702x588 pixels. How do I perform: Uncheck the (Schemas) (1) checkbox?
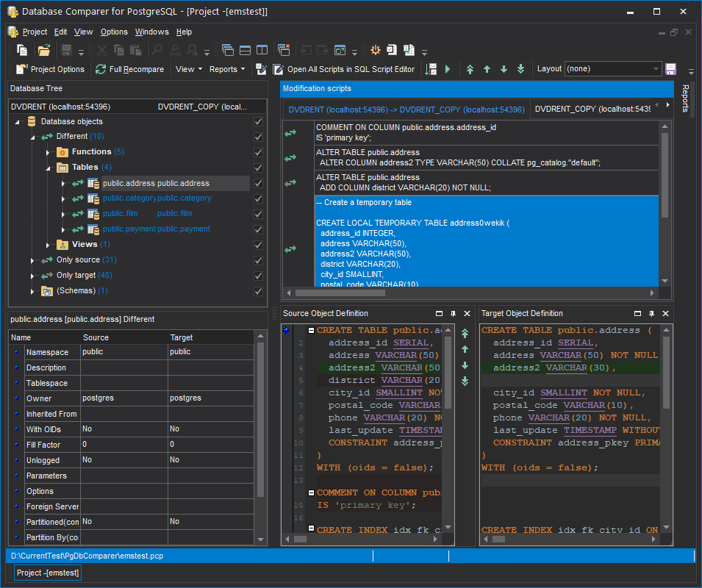[258, 291]
